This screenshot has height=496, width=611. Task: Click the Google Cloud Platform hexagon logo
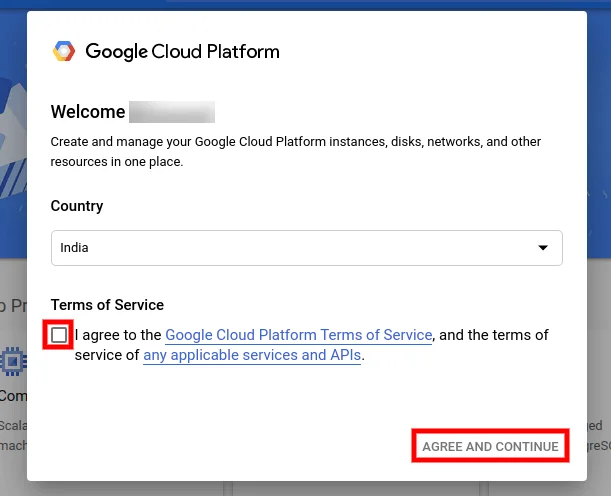64,52
